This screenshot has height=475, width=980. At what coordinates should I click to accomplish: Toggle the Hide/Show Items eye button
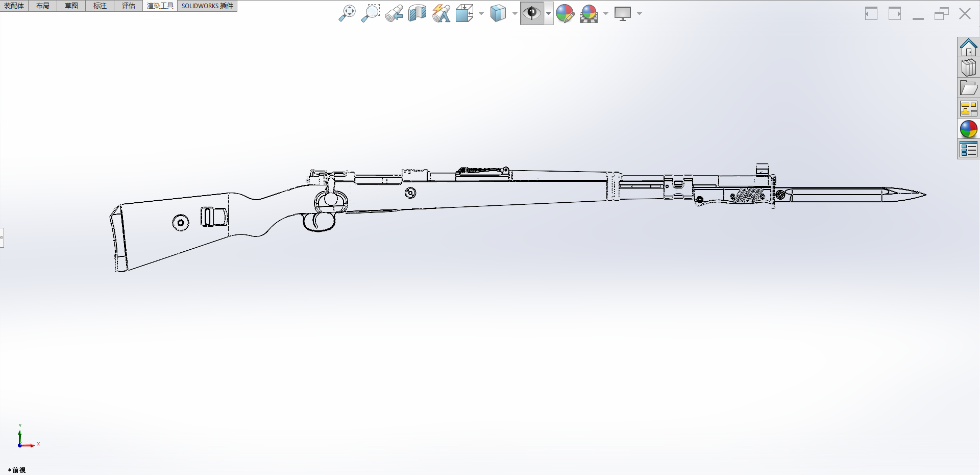tap(532, 13)
